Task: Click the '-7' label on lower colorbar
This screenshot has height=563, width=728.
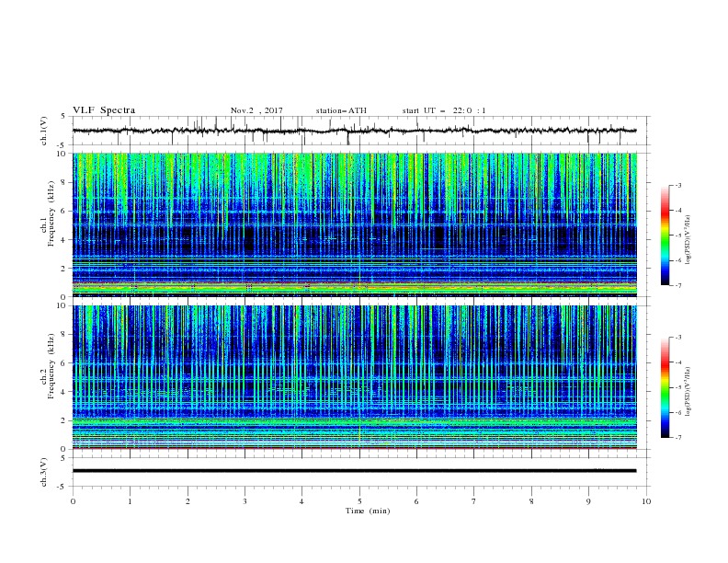Action: pos(677,438)
